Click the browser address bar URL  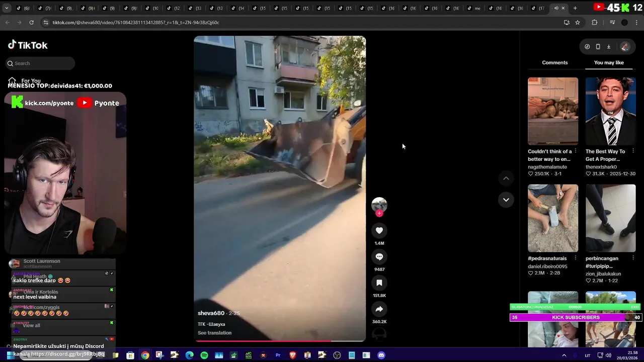tap(136, 23)
